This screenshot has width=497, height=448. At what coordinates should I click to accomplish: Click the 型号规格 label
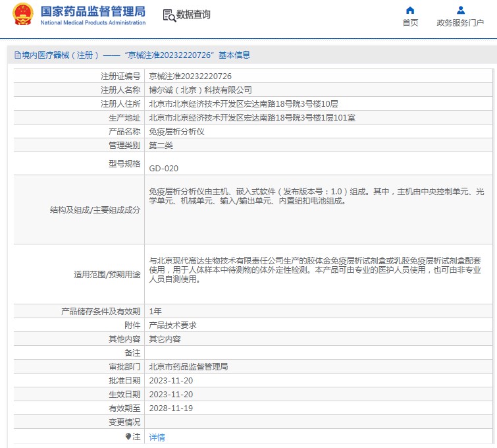click(x=124, y=163)
